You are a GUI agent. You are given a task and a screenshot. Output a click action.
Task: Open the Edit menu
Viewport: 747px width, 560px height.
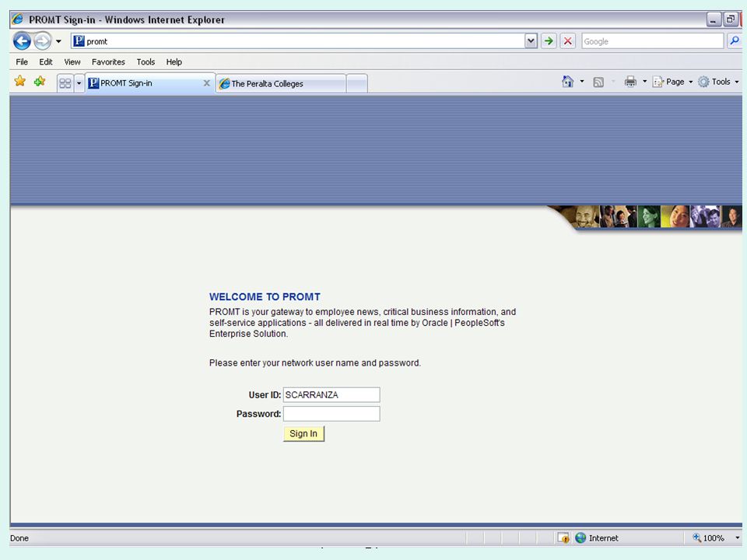point(46,62)
